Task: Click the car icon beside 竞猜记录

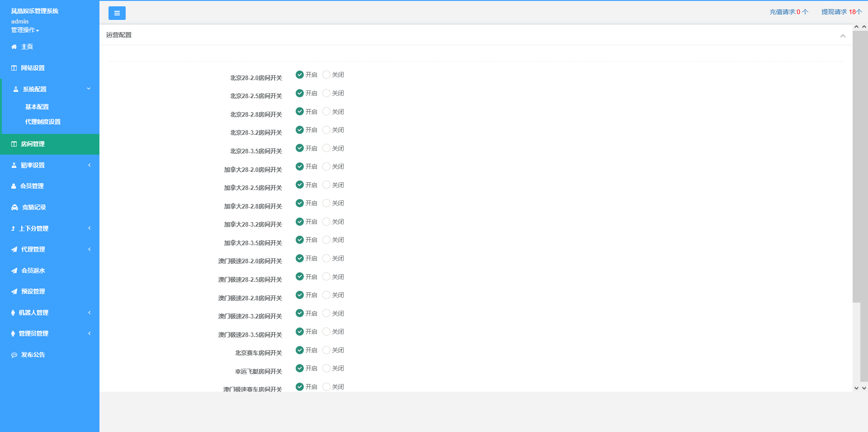Action: pos(15,207)
